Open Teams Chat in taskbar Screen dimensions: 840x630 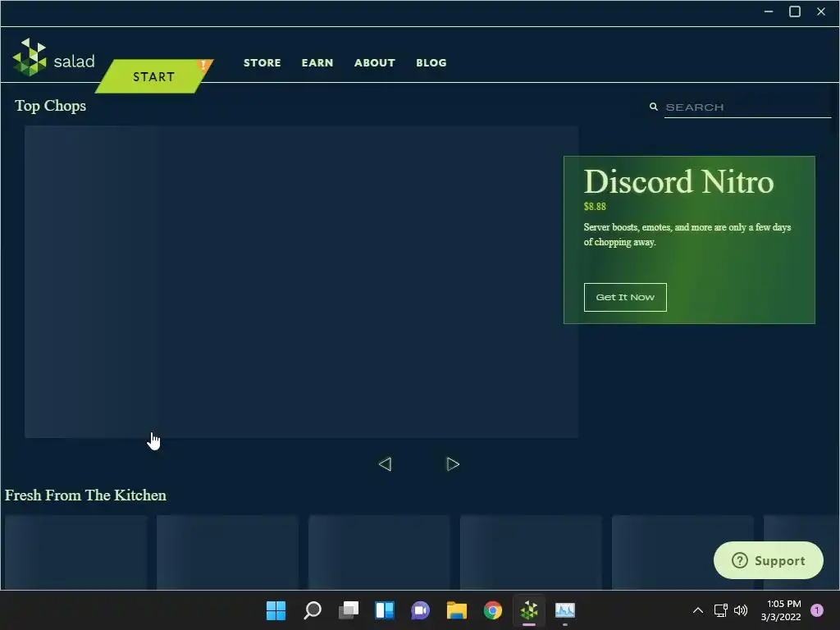(421, 610)
